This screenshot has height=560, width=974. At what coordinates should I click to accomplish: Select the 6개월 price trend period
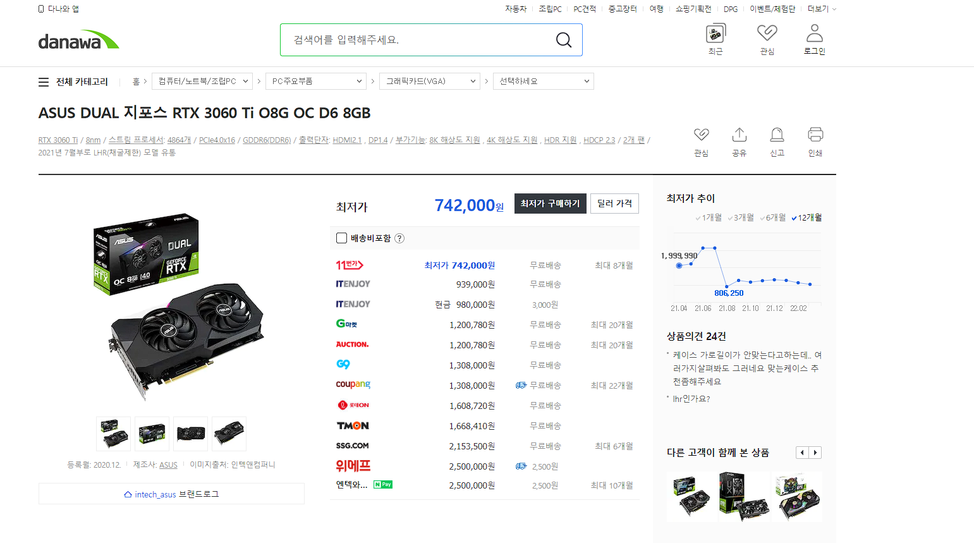click(x=773, y=217)
